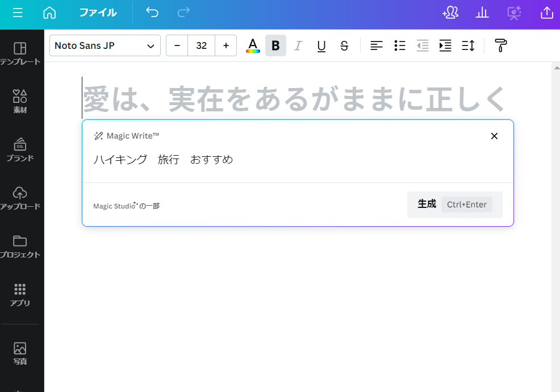560x392 pixels.
Task: Click the 生成 generate button
Action: point(454,205)
